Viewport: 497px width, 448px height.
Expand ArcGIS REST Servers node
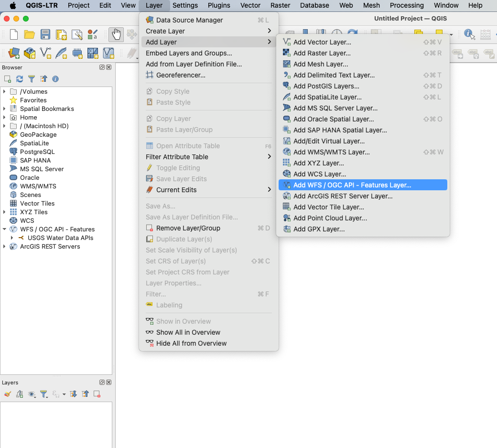4,246
